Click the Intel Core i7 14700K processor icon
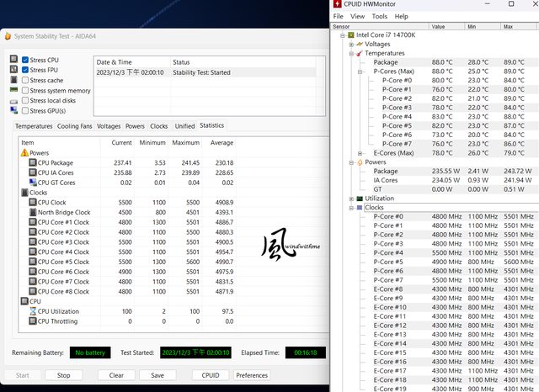Viewport: 539px width, 392px height. point(350,35)
